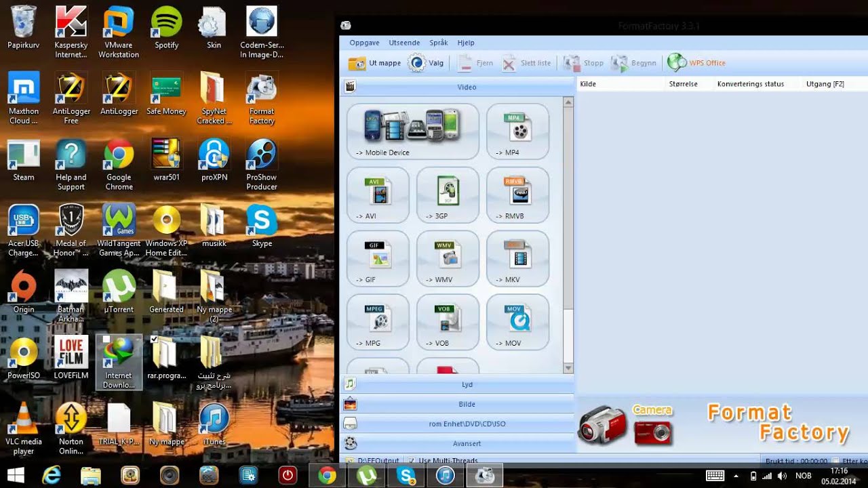Select the MKV video format

517,259
